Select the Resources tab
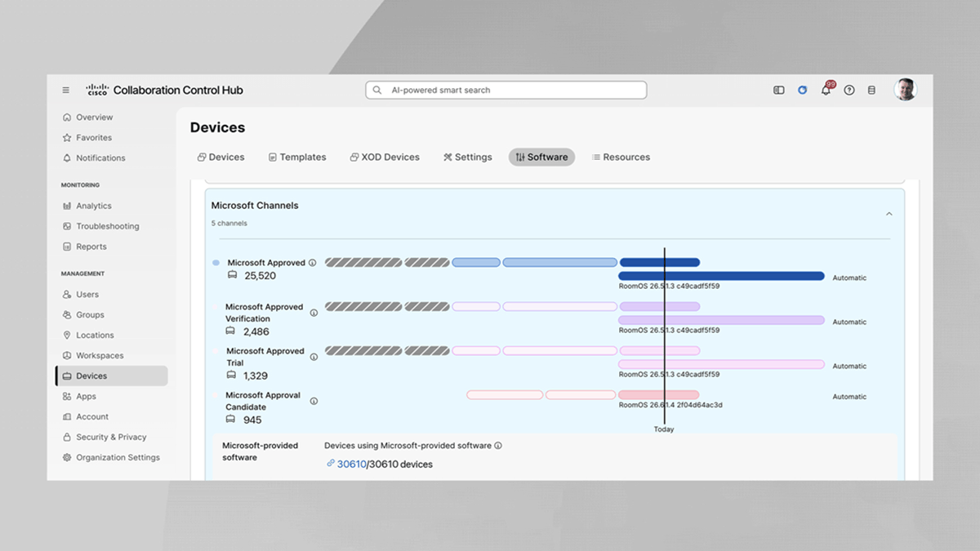The height and width of the screenshot is (551, 980). (621, 157)
